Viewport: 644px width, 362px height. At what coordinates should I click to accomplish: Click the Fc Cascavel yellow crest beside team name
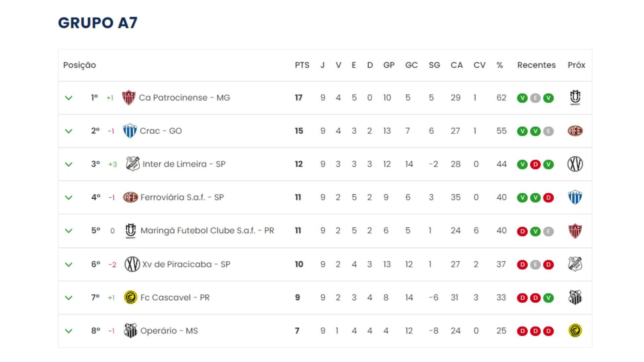(130, 297)
